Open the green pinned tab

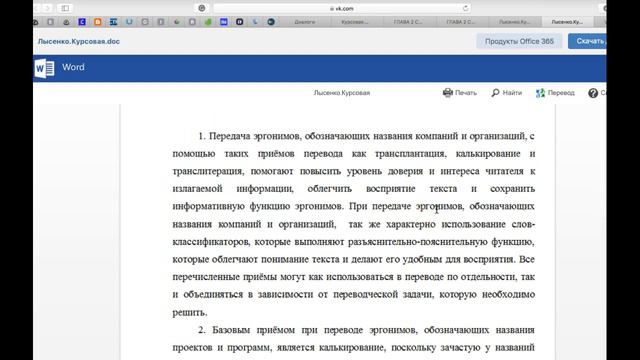(208, 22)
